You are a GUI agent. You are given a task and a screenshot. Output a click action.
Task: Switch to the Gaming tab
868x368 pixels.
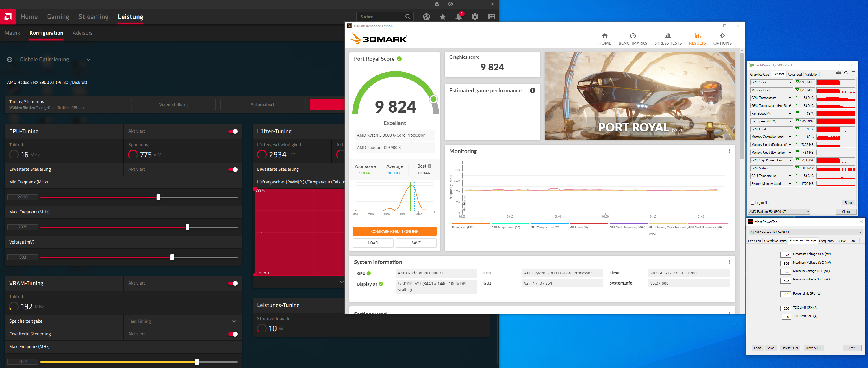coord(58,16)
